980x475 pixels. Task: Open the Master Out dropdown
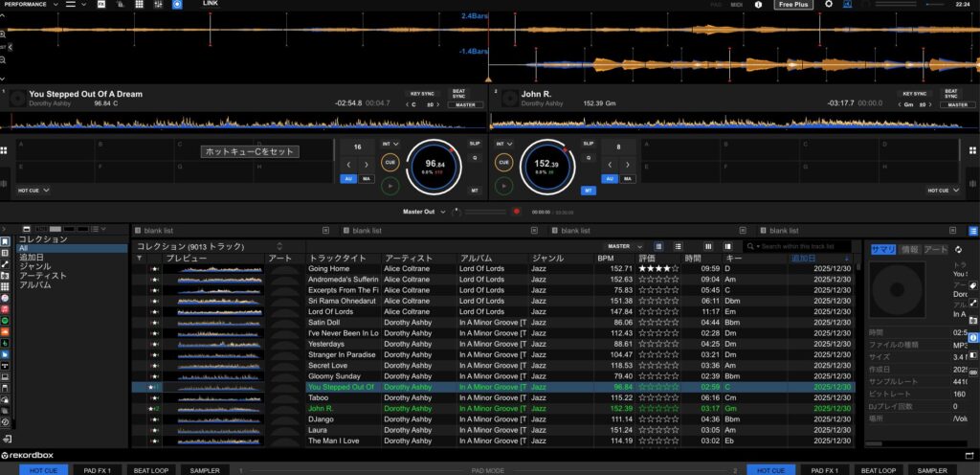click(x=424, y=211)
